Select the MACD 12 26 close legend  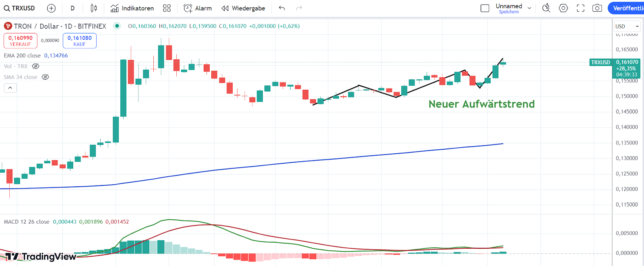[x=27, y=222]
